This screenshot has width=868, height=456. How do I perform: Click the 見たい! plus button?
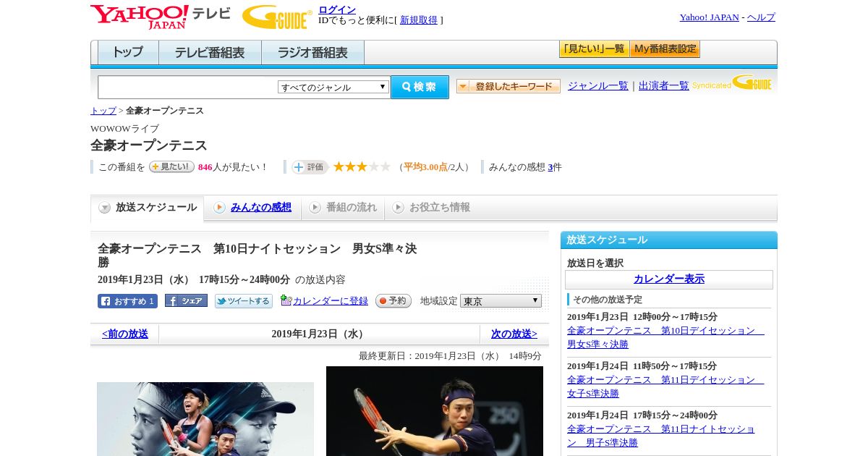pyautogui.click(x=171, y=166)
